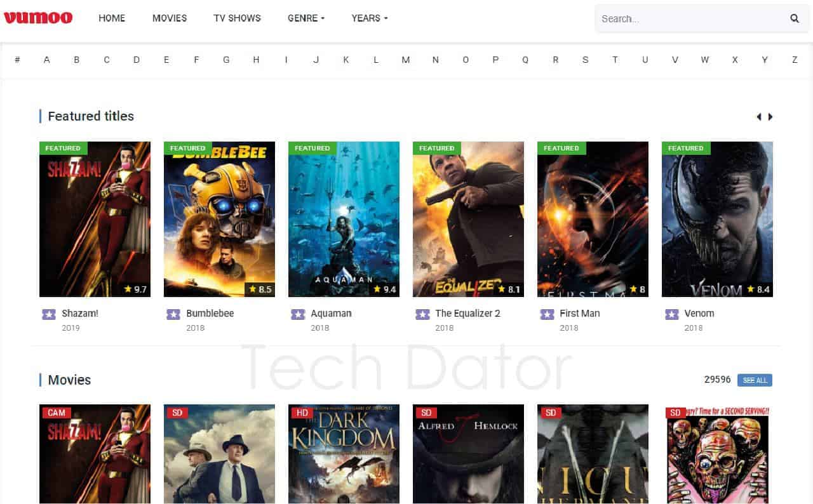Click the movie icon beside Venom

click(671, 314)
